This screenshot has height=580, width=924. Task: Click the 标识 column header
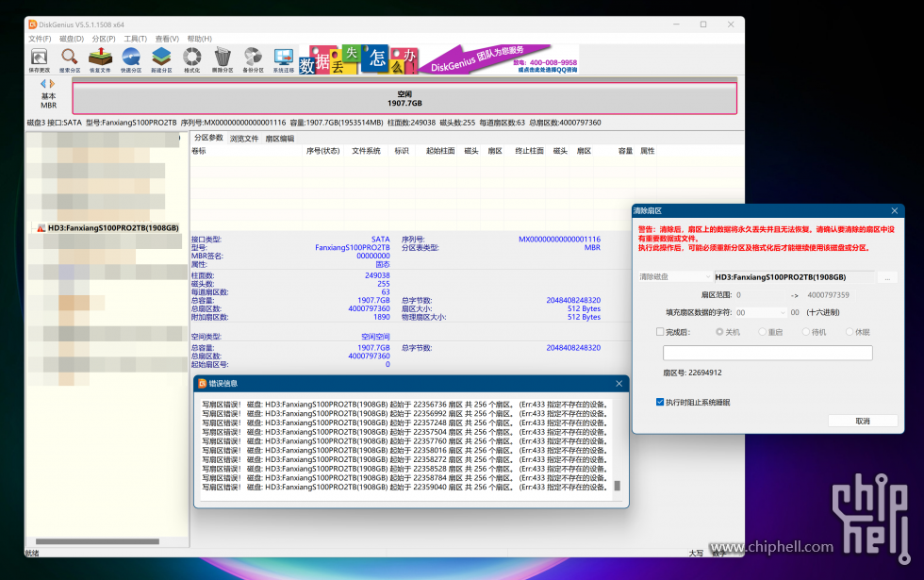(402, 151)
